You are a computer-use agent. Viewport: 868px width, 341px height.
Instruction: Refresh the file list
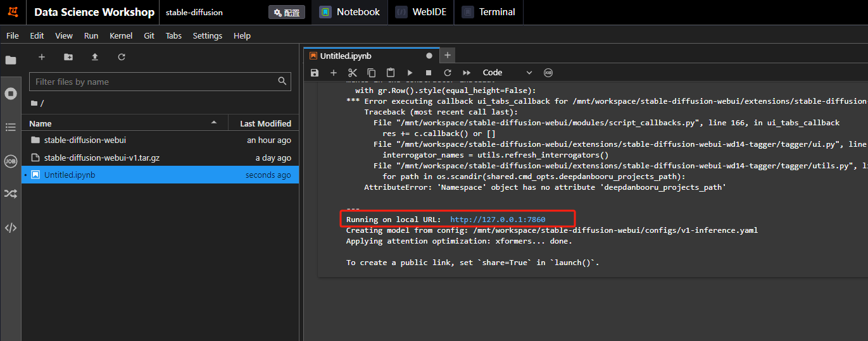pos(122,57)
